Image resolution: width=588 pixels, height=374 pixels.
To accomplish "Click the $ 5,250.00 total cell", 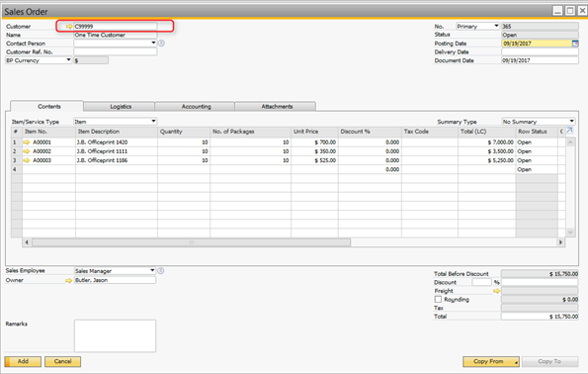I will pos(487,160).
